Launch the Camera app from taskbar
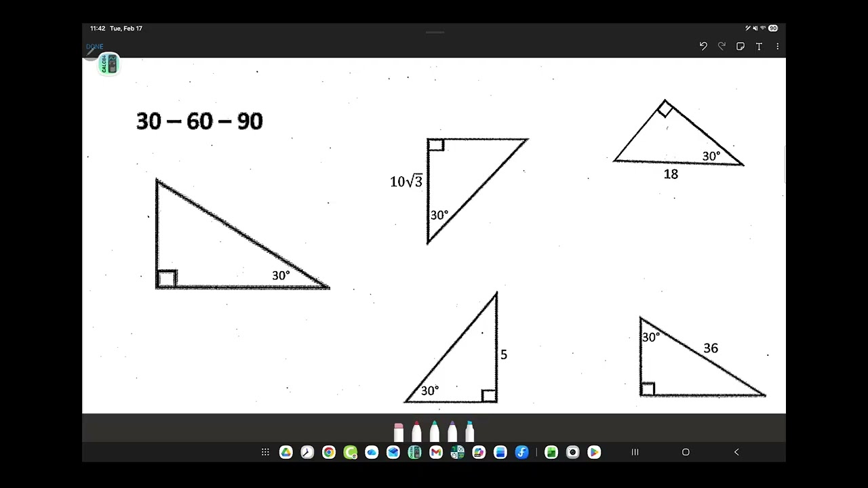The width and height of the screenshot is (868, 488). coord(573,452)
